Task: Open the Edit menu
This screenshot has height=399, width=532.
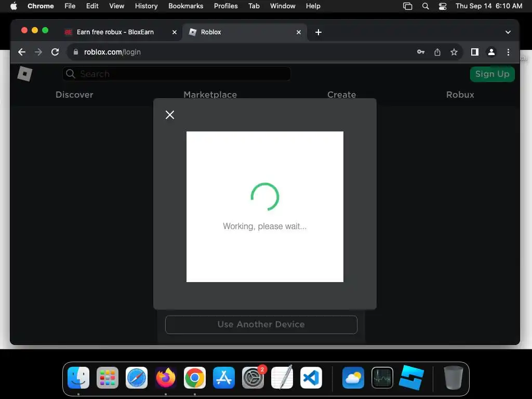Action: (92, 6)
